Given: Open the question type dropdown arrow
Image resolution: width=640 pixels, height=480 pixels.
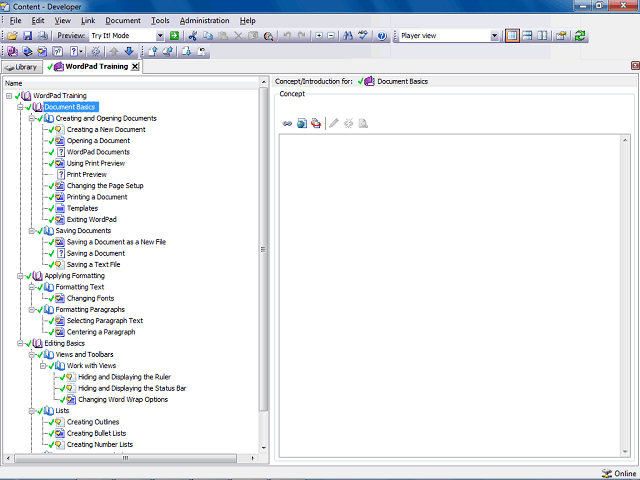Looking at the screenshot, I should (81, 51).
